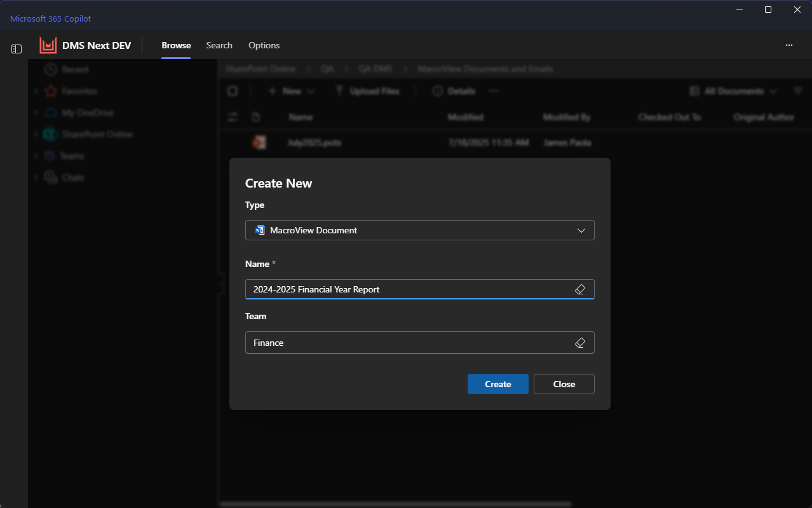Open the Type dropdown MacroView Document
This screenshot has width=812, height=508.
click(419, 230)
